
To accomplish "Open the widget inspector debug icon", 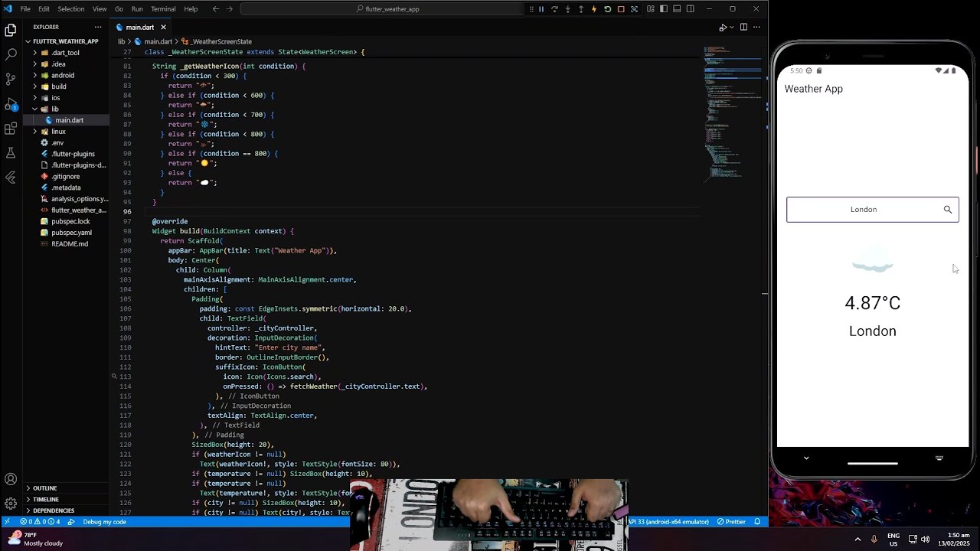I will (634, 9).
